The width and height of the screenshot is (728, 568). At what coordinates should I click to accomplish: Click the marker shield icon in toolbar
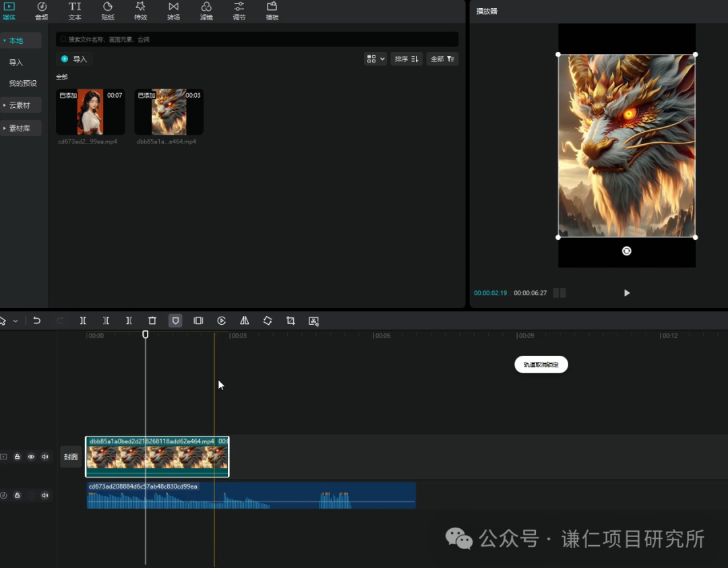(175, 321)
